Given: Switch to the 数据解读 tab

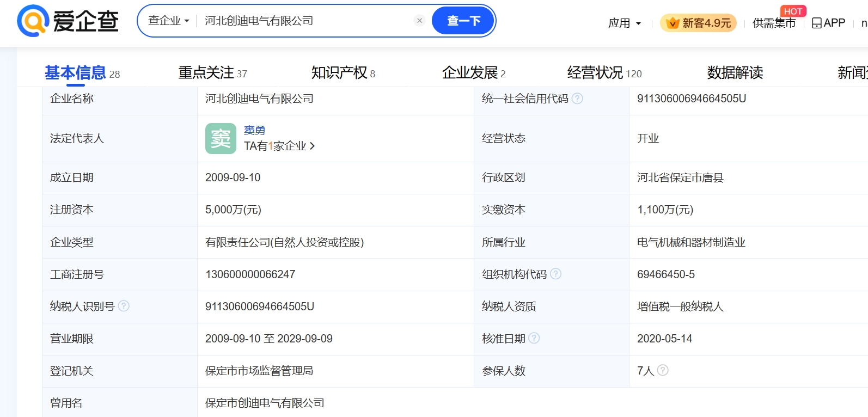Looking at the screenshot, I should [x=735, y=72].
